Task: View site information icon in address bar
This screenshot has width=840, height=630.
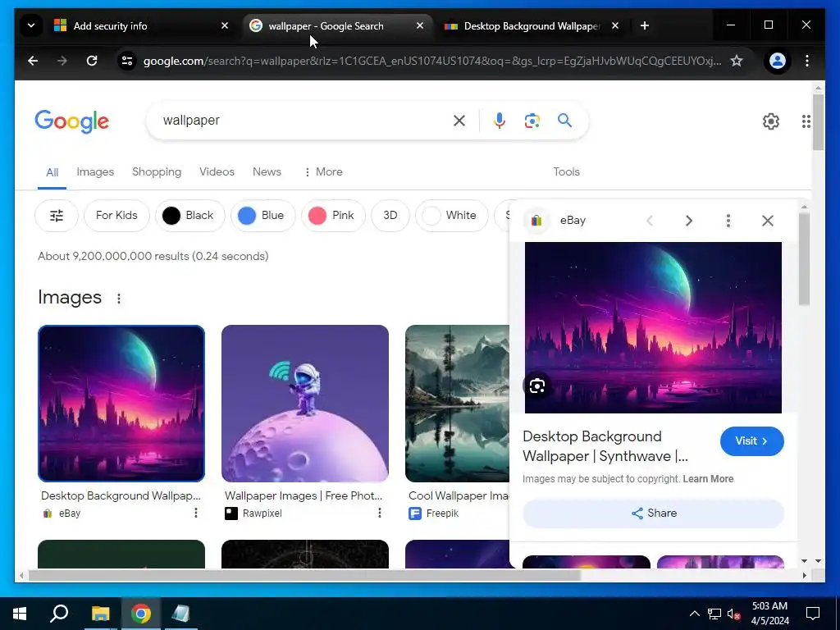Action: tap(127, 61)
